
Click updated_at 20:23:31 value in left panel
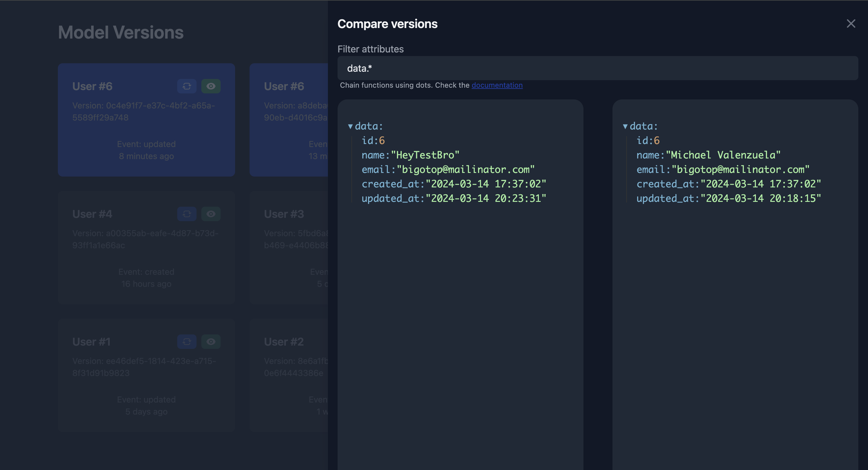tap(486, 199)
